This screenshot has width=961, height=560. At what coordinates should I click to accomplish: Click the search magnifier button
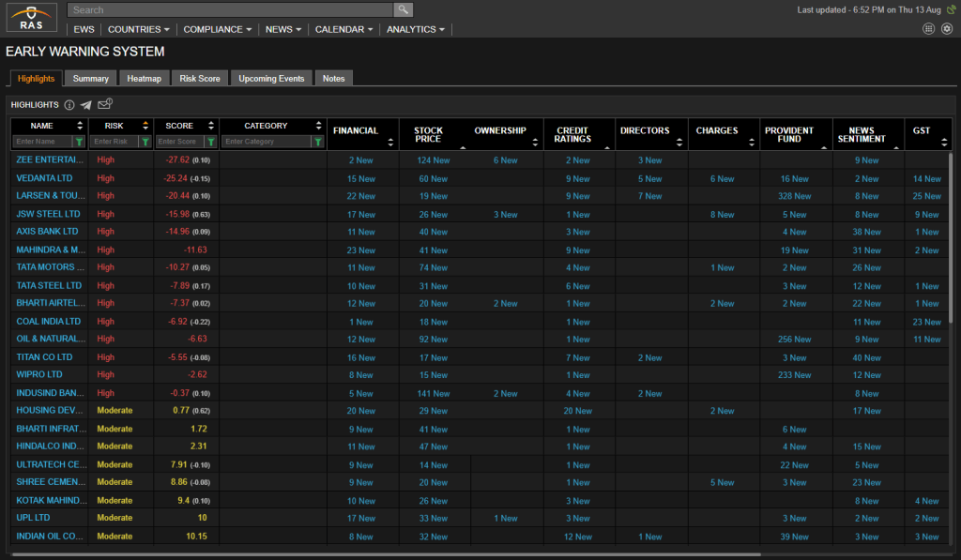coord(403,10)
